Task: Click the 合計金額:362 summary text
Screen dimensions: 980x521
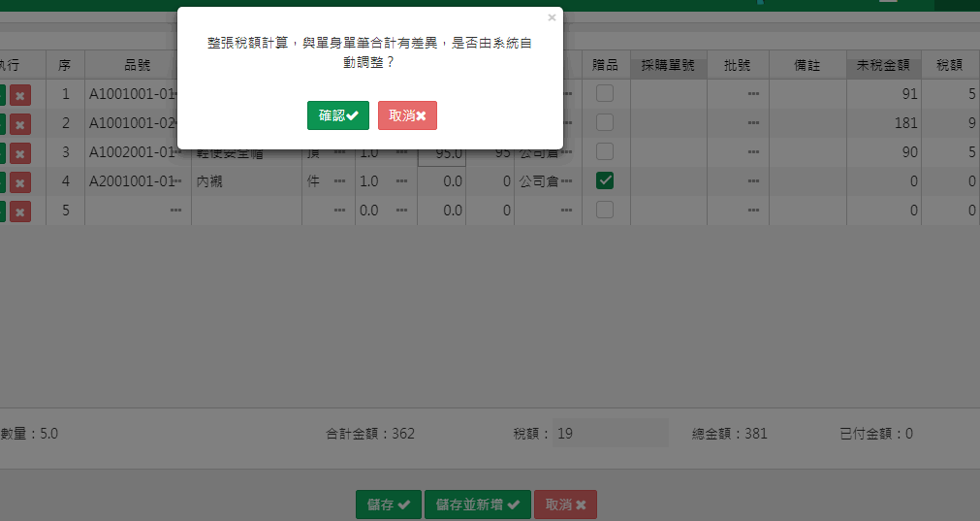Action: pos(370,434)
